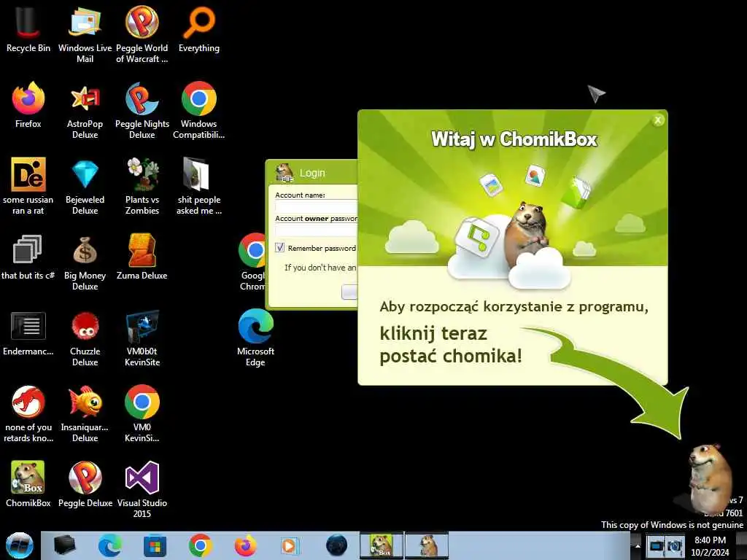Click the monitor icon in system tray
Image resolution: width=747 pixels, height=560 pixels.
click(656, 545)
